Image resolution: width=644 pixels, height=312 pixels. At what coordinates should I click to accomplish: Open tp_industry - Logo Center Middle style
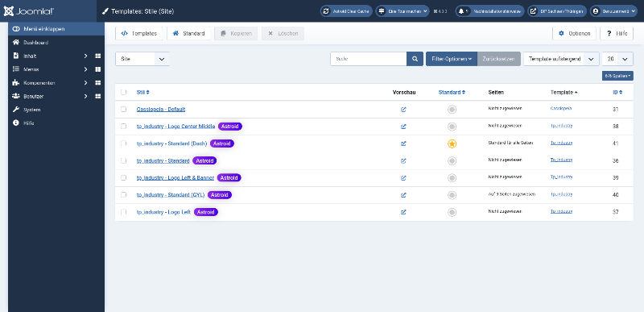pyautogui.click(x=175, y=127)
